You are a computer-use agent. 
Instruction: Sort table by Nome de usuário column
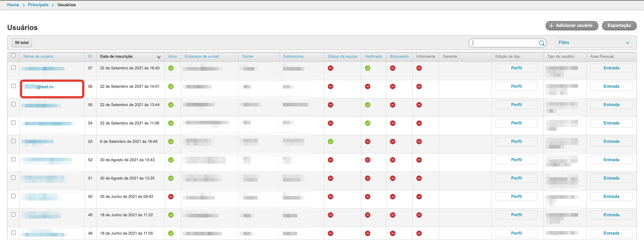point(38,57)
